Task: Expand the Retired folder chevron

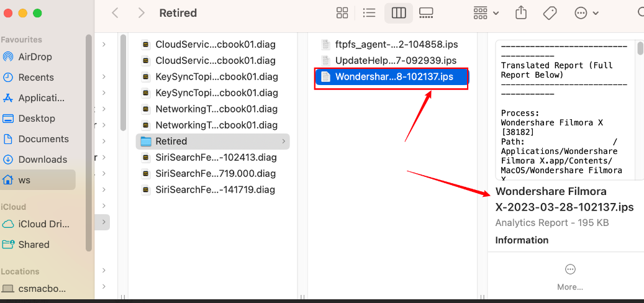Action: [x=284, y=142]
